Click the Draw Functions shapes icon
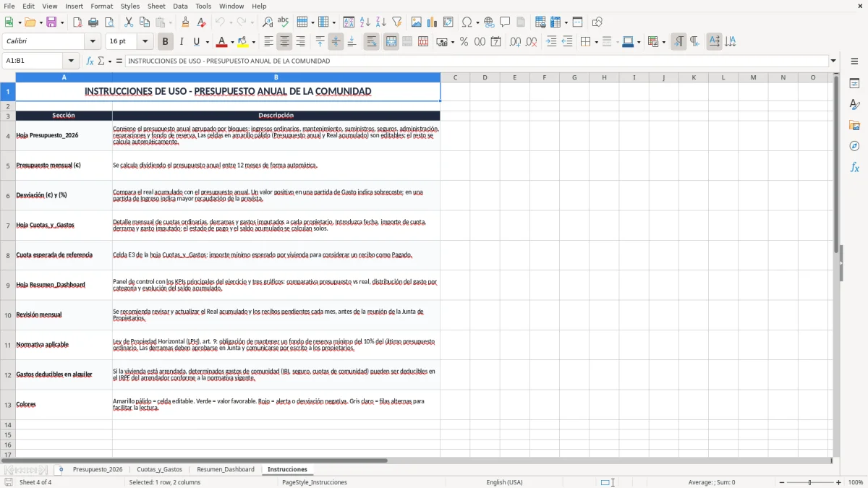Image resolution: width=868 pixels, height=488 pixels. coord(597,22)
